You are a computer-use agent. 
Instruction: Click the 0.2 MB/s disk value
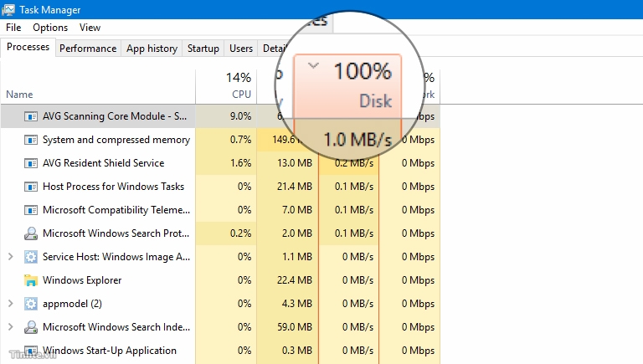(354, 163)
